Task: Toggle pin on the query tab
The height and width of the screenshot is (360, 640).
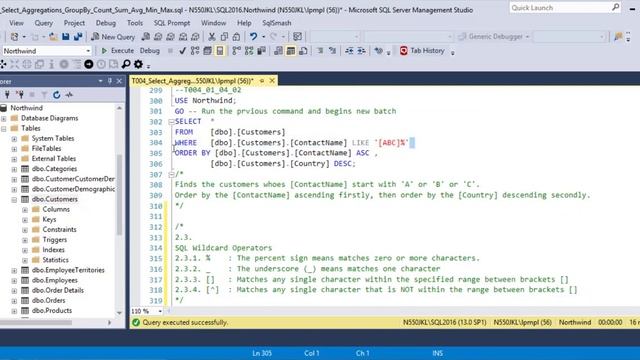Action: 262,81
